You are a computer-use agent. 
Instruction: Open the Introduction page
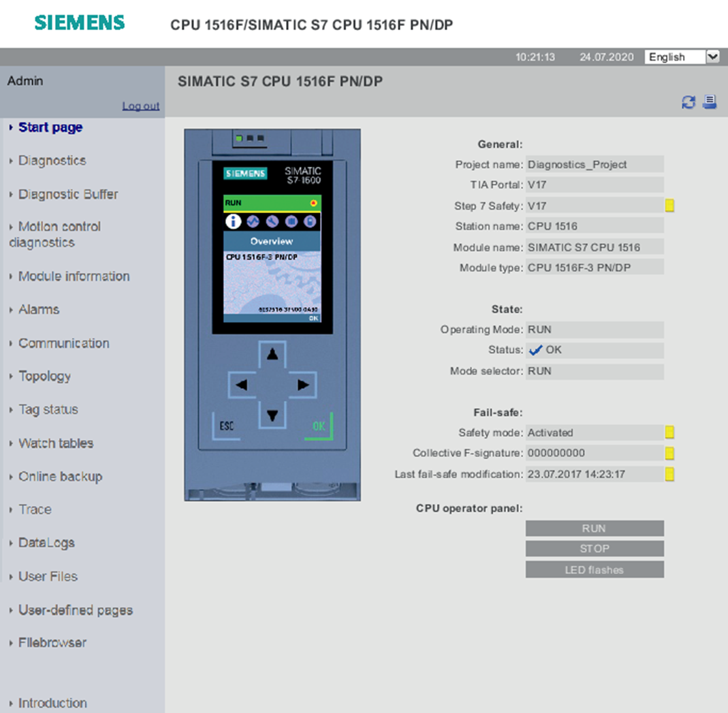pos(52,703)
